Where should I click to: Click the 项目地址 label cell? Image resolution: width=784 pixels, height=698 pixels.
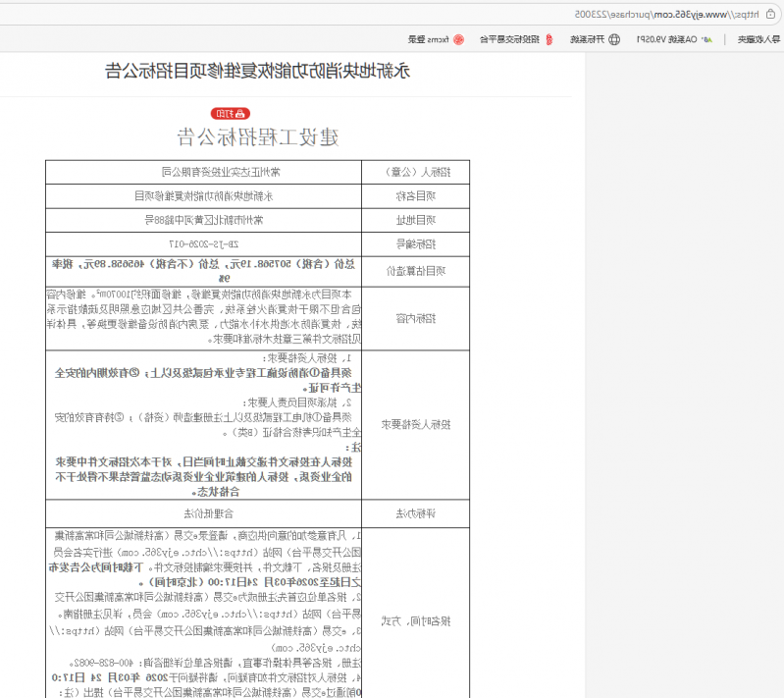(415, 220)
